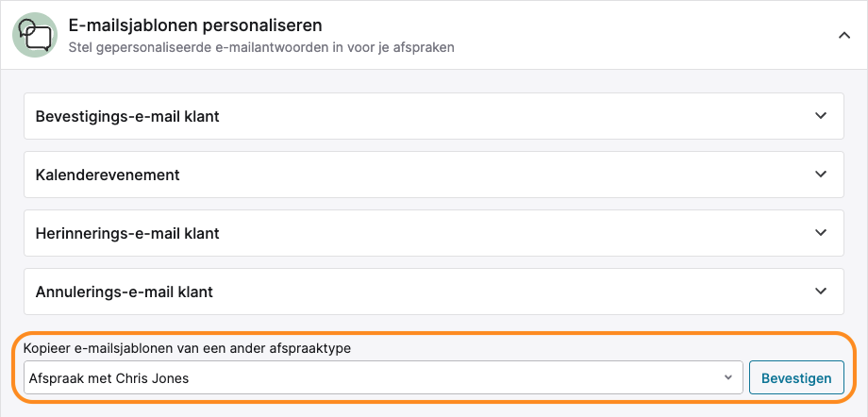
Task: Click the speech bubbles e-mail template icon
Action: pos(35,35)
